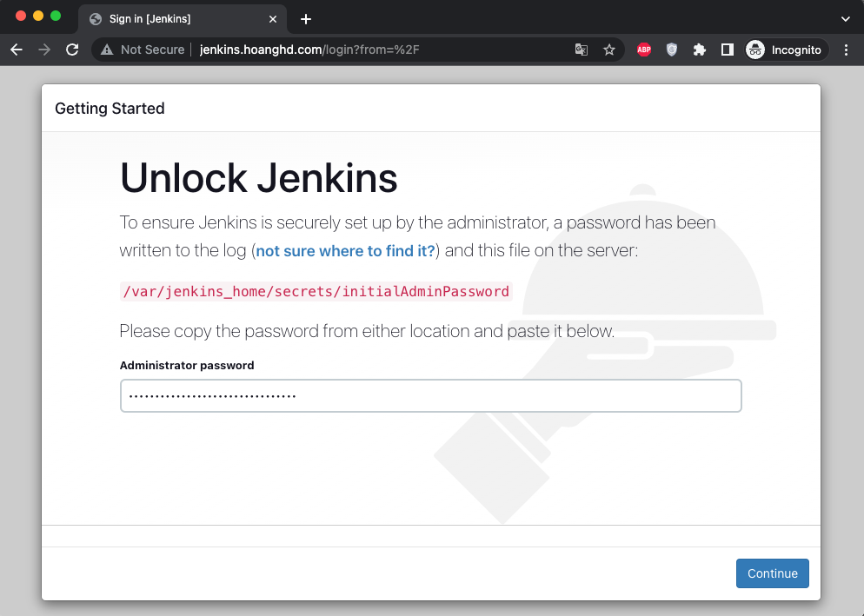Viewport: 864px width, 616px height.
Task: Click the 'Unlock Jenkins' heading
Action: point(258,178)
